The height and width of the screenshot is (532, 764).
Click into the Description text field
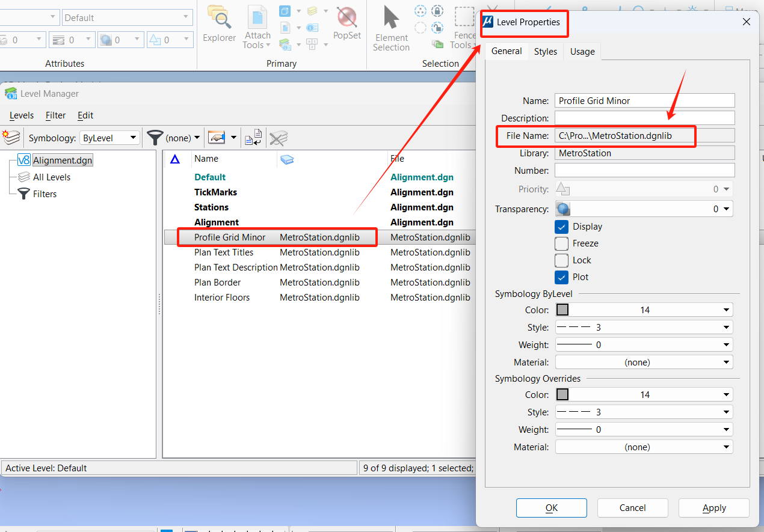644,118
